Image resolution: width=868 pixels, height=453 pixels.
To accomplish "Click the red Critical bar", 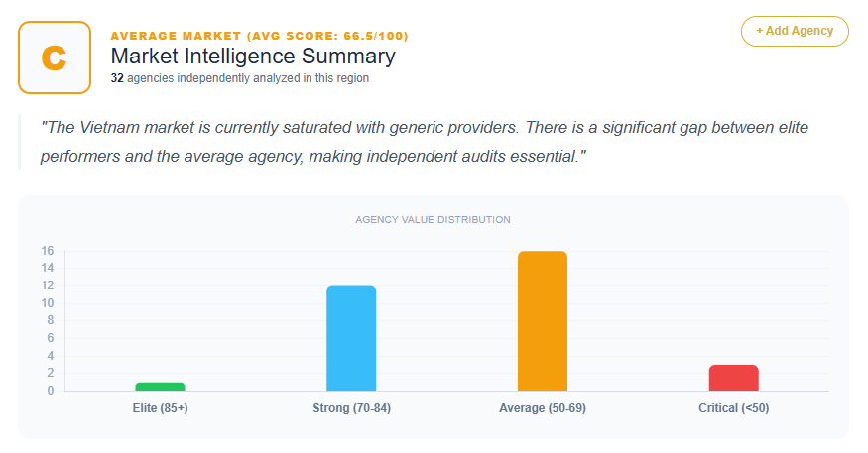I will coord(734,378).
